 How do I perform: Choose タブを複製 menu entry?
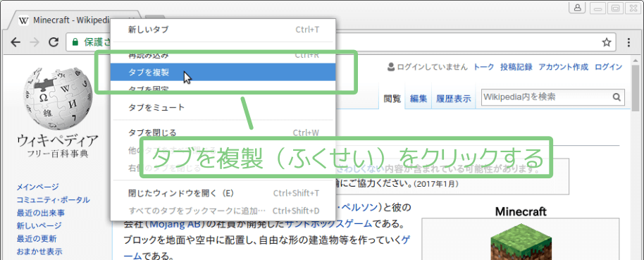click(223, 73)
